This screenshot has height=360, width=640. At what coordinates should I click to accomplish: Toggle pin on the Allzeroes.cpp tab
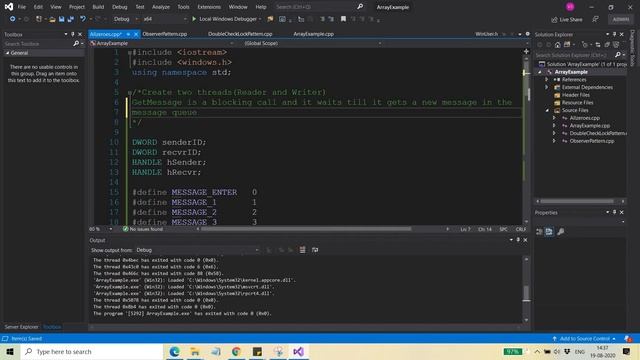click(x=128, y=34)
